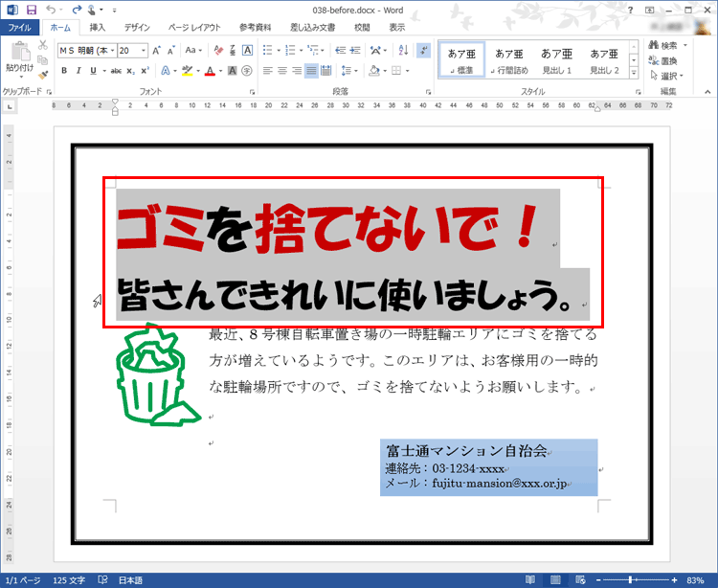Click the Increase Indent icon

point(355,51)
